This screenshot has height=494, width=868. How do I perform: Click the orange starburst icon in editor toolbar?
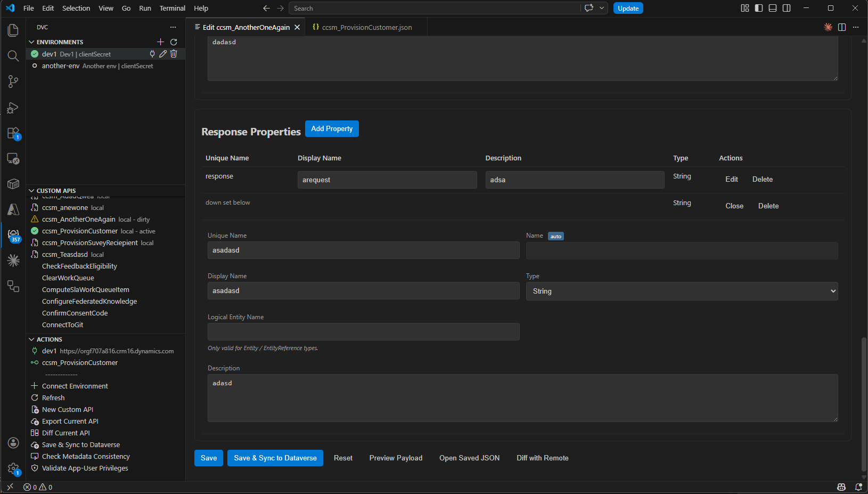(828, 27)
